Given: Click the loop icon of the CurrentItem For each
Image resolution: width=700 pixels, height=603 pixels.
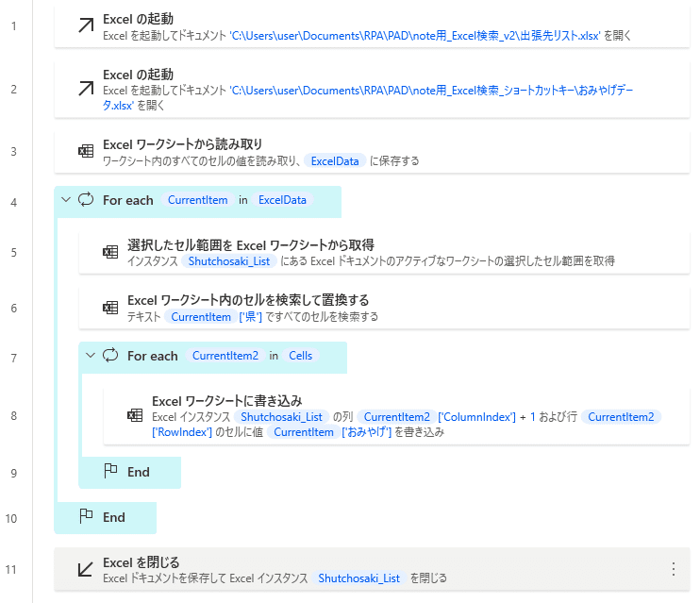Looking at the screenshot, I should [x=86, y=199].
